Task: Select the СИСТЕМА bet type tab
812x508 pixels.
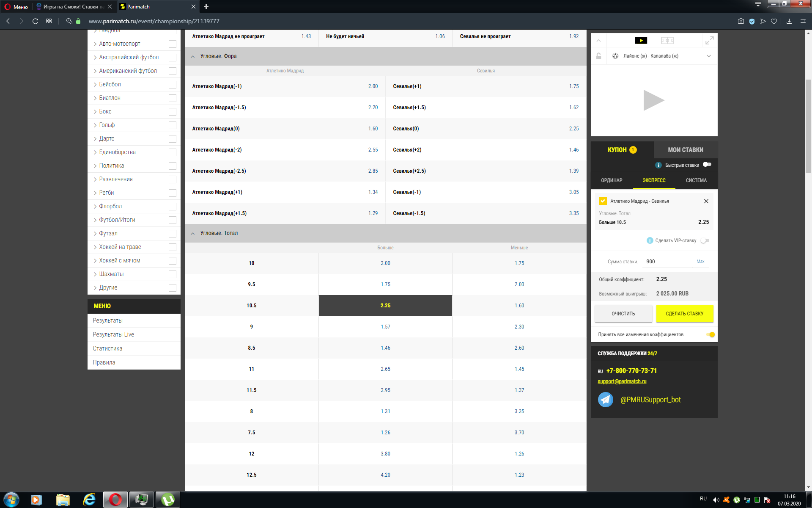Action: pyautogui.click(x=696, y=180)
